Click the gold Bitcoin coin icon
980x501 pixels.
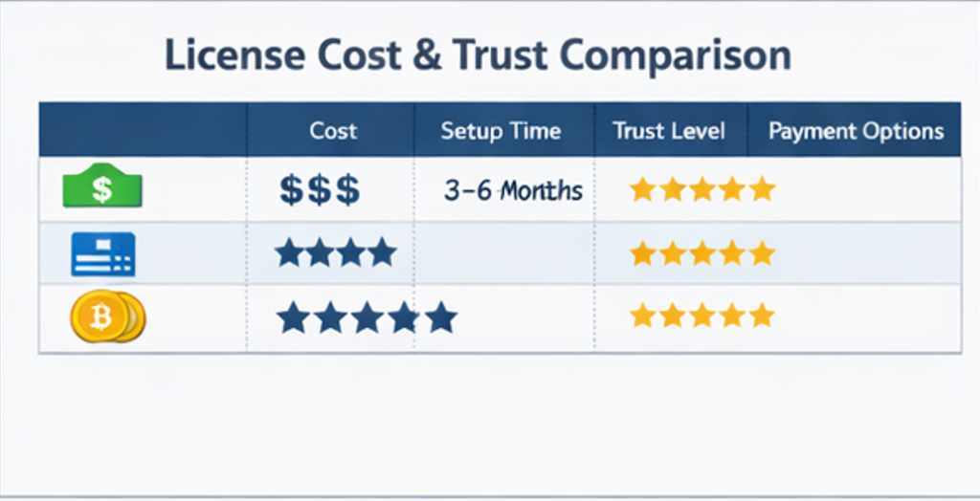106,318
